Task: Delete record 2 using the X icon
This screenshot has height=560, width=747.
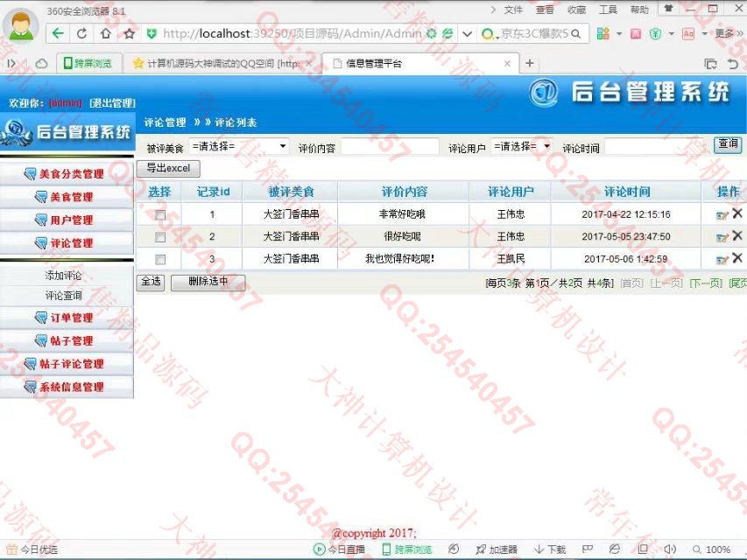Action: click(737, 236)
